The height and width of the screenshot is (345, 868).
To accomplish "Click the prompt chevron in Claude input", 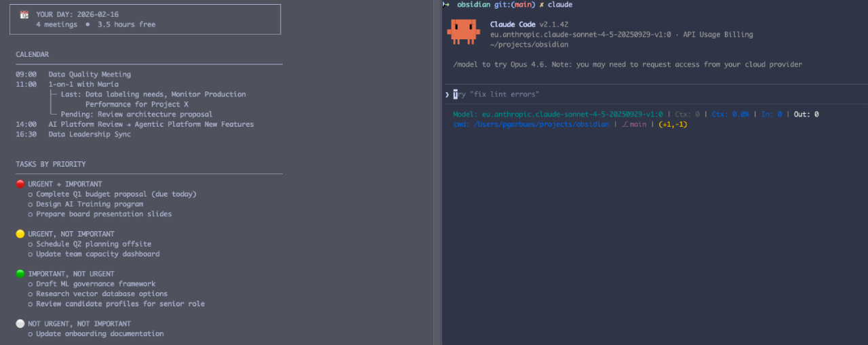I will click(447, 94).
